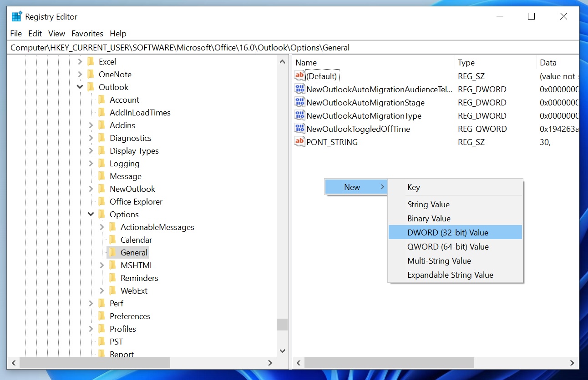Click the tree pane vertical scrollbar thumb
Image resolution: width=588 pixels, height=380 pixels.
point(282,325)
